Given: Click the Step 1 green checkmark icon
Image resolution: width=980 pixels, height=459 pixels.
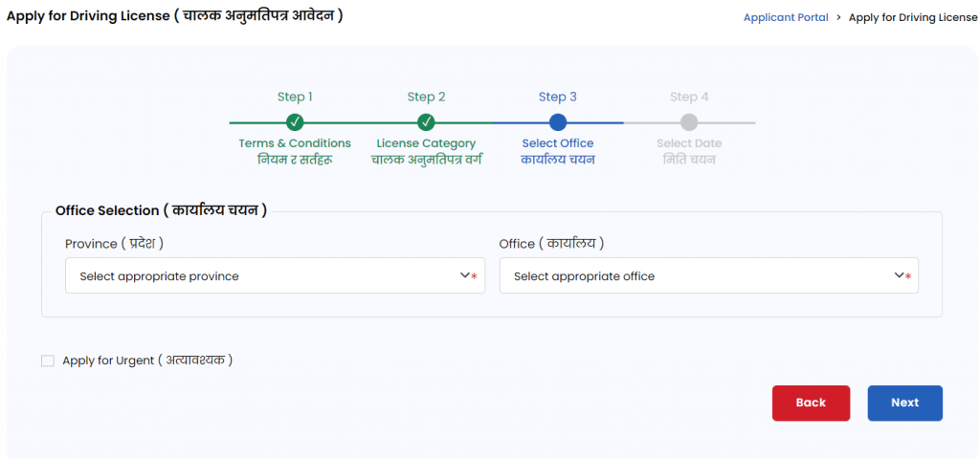Looking at the screenshot, I should (x=295, y=122).
